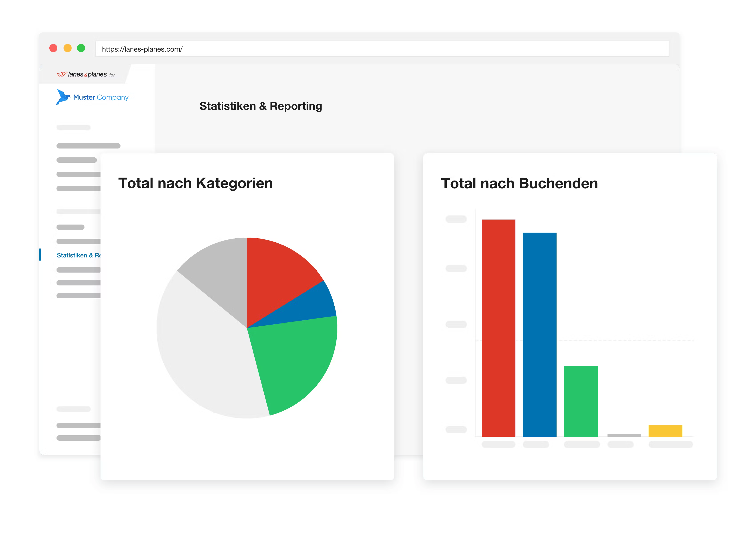
Task: Click the lanes&planes logo
Action: click(x=82, y=74)
